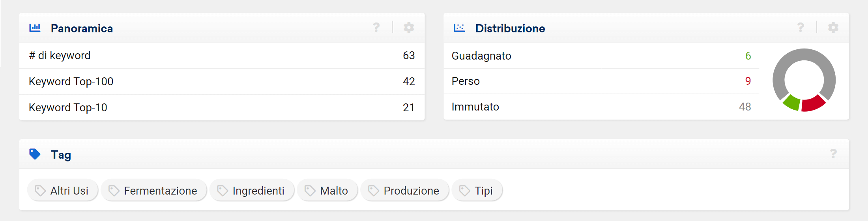Click the green segment of the donut chart

pyautogui.click(x=791, y=103)
